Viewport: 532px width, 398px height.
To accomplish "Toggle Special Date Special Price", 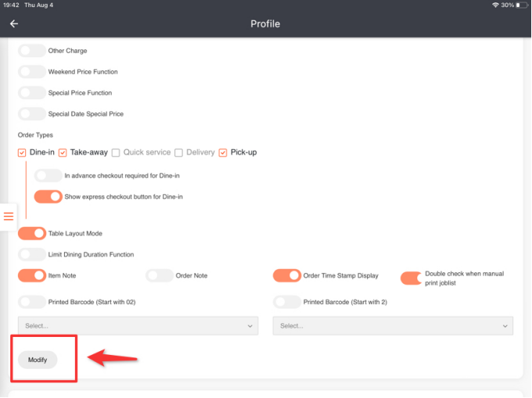I will click(31, 114).
